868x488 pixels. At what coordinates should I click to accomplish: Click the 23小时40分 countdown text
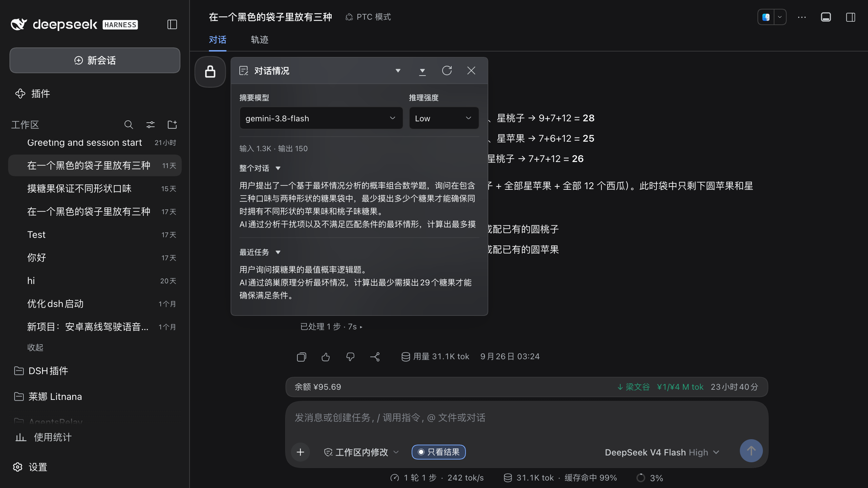[734, 387]
